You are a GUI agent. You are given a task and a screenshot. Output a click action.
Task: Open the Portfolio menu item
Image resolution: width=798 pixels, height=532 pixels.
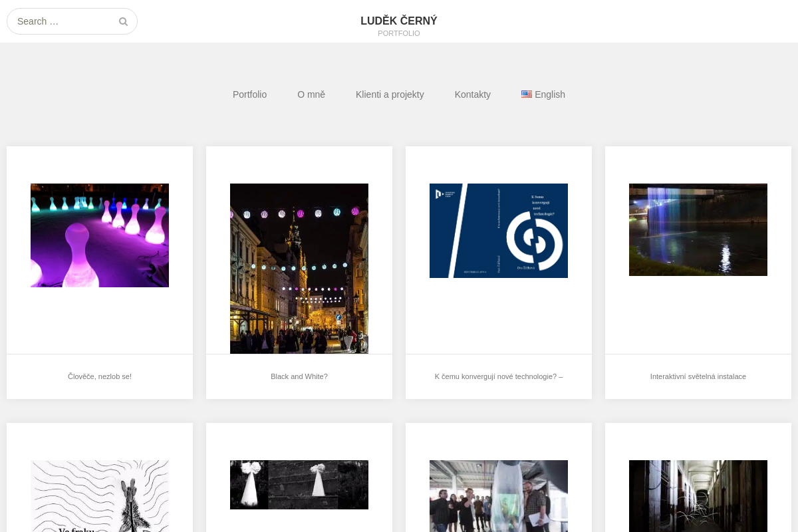pyautogui.click(x=249, y=94)
